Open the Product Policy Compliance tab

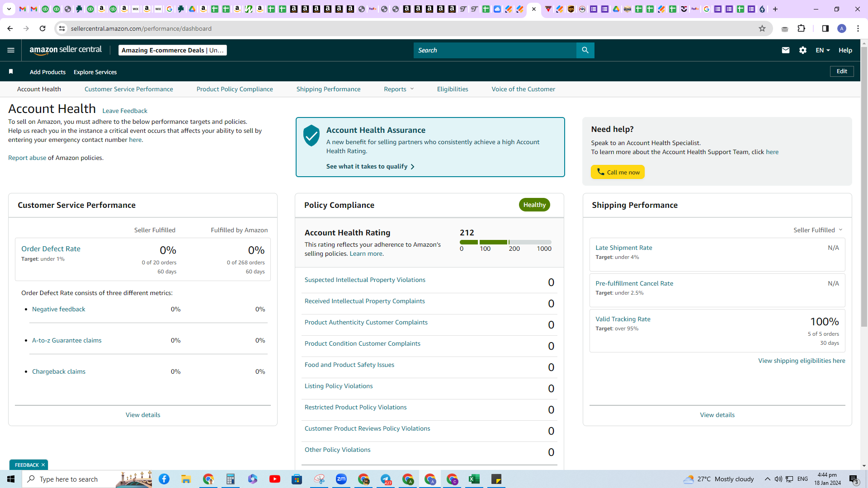[235, 89]
